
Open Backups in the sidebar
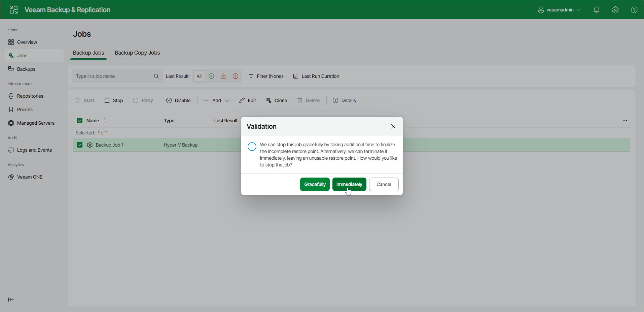pyautogui.click(x=34, y=69)
